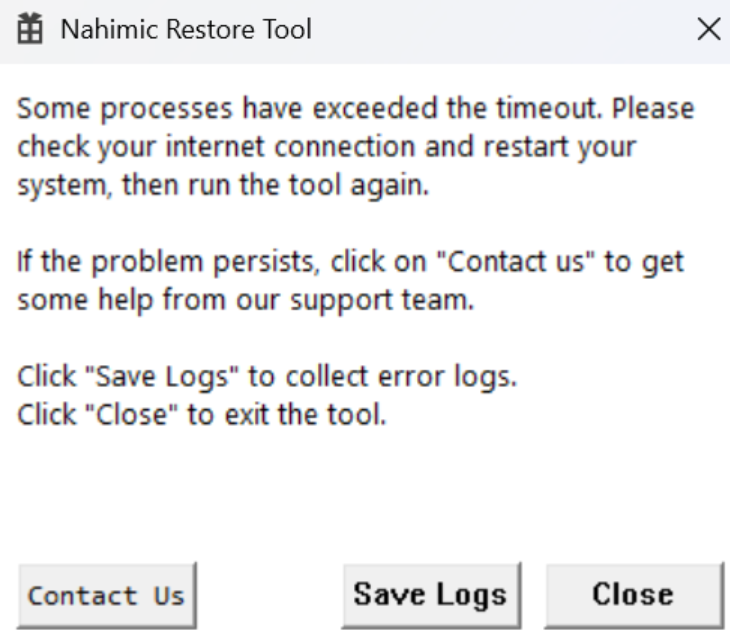Viewport: 730px width, 630px height.
Task: Click the "Nahimic Restore Tool" window title text
Action: [x=185, y=31]
